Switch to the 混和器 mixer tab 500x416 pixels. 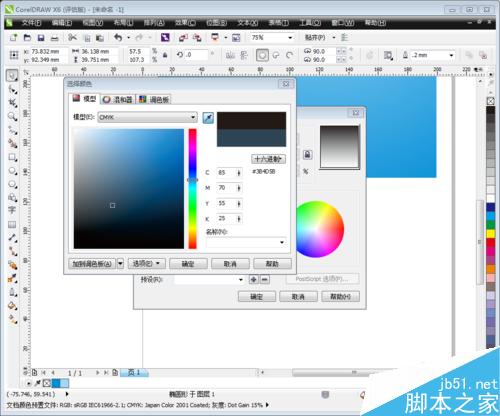(x=118, y=99)
